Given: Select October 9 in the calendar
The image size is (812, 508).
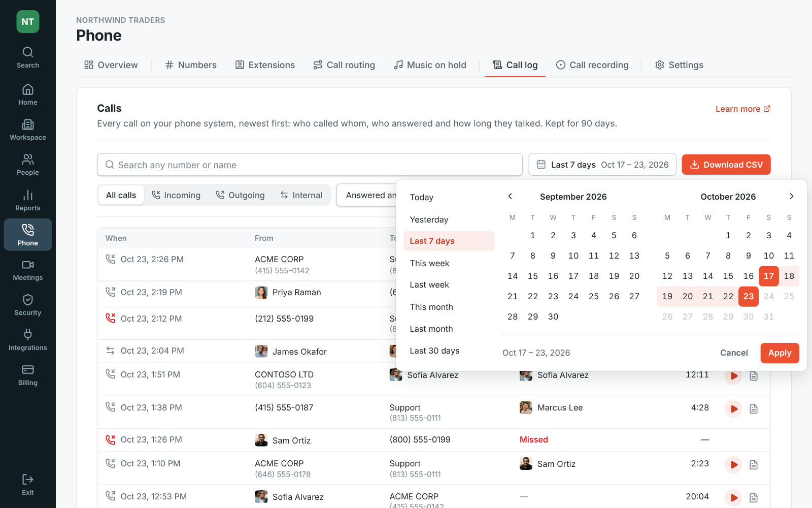Looking at the screenshot, I should (x=749, y=256).
